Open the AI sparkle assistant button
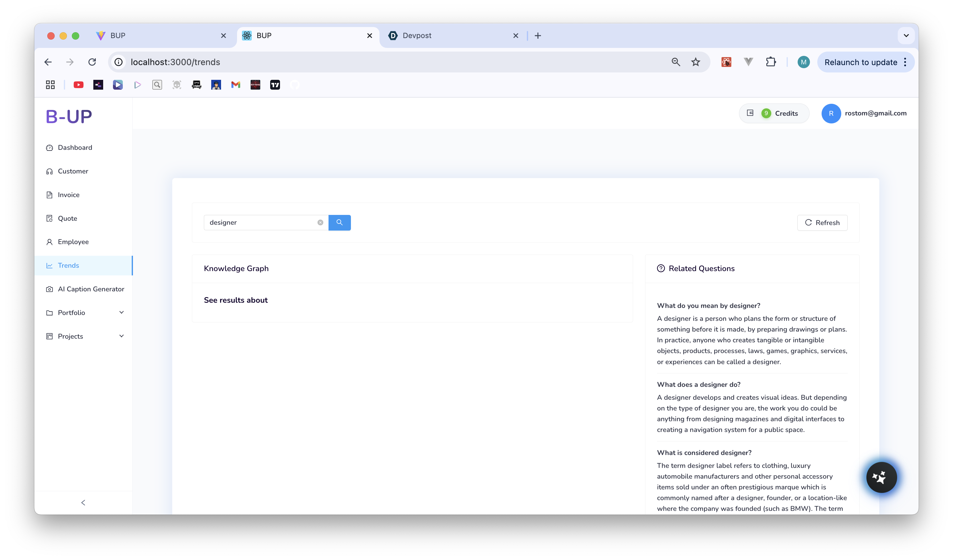953x560 pixels. click(881, 477)
